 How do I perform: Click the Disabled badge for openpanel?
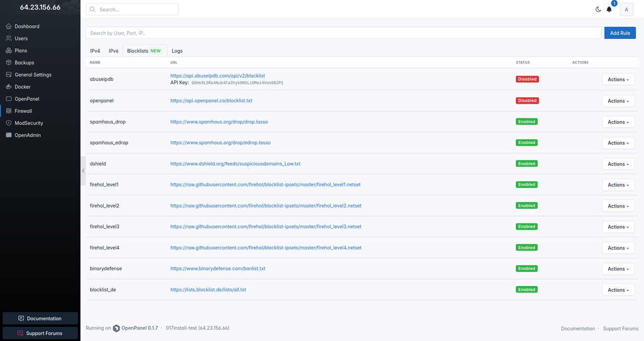click(x=527, y=101)
